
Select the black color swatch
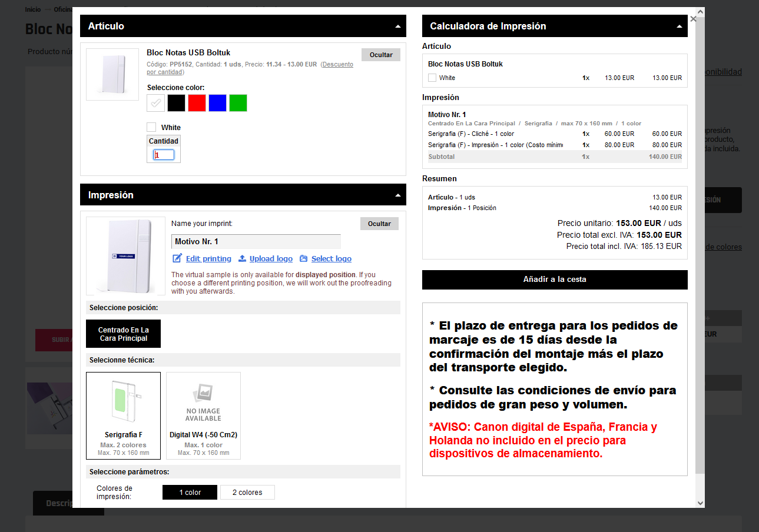(x=176, y=103)
